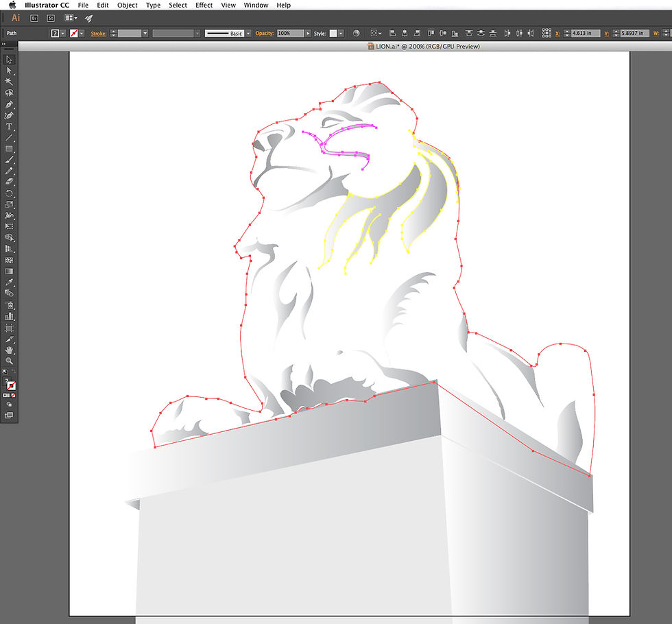This screenshot has height=624, width=672.
Task: Open the Style dropdown in control bar
Action: tap(340, 32)
